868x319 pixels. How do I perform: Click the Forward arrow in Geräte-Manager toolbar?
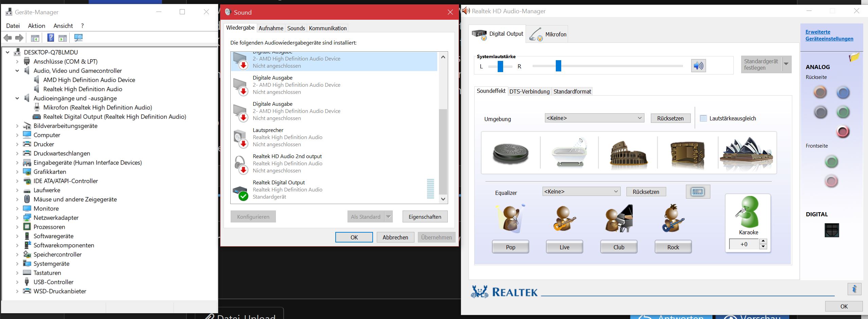pos(19,38)
